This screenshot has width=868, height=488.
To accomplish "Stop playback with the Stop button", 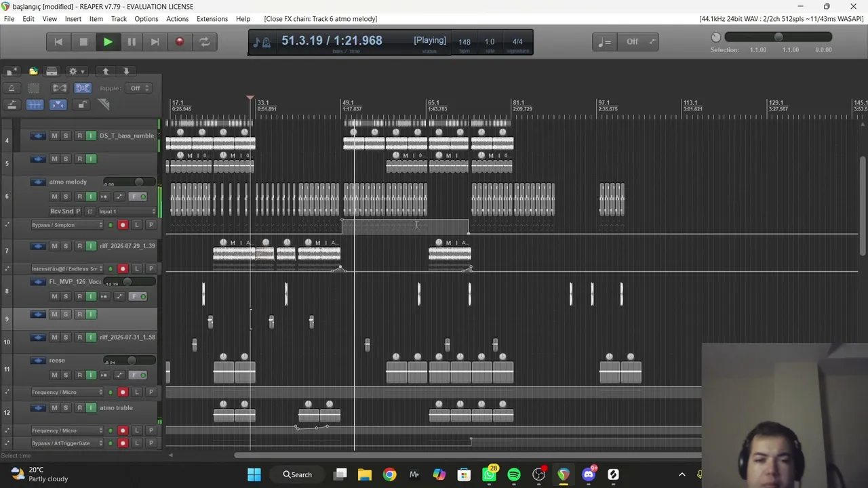I will click(x=83, y=42).
